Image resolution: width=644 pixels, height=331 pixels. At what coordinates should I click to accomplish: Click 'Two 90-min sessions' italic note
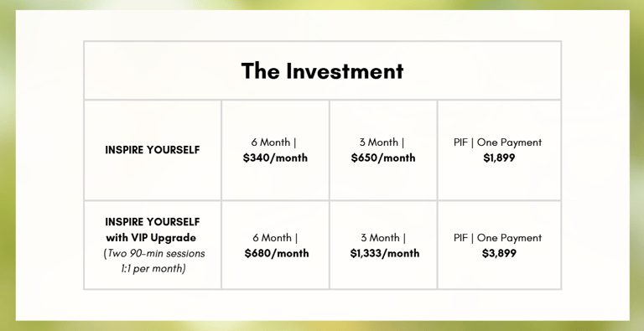pos(154,253)
